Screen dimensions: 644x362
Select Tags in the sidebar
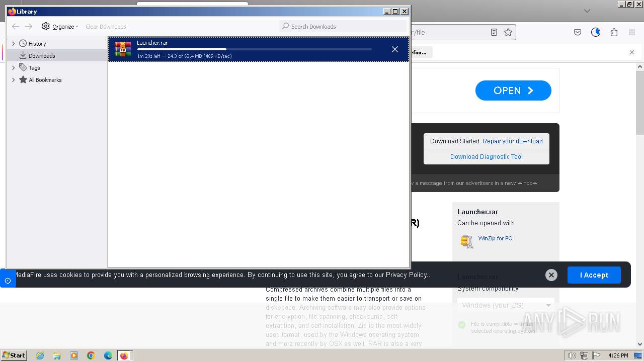pyautogui.click(x=34, y=68)
